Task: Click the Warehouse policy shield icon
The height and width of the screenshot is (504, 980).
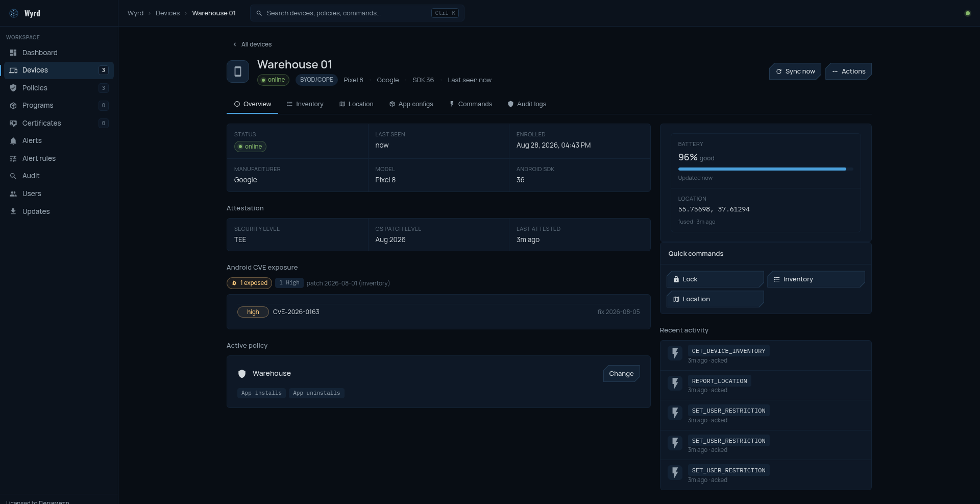Action: click(x=242, y=374)
